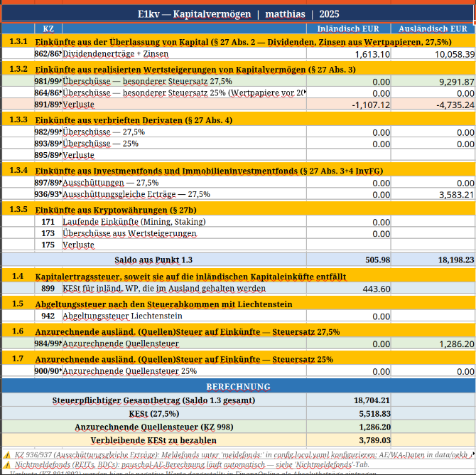
Task: Select the 0.00 value in the Abgeltungssteuer Liechtenstein row
Action: click(349, 316)
